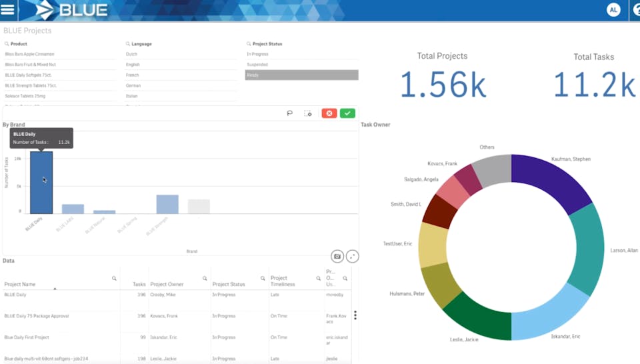This screenshot has width=640, height=364.
Task: Click the BLUE Daily bar in chart
Action: [x=41, y=183]
